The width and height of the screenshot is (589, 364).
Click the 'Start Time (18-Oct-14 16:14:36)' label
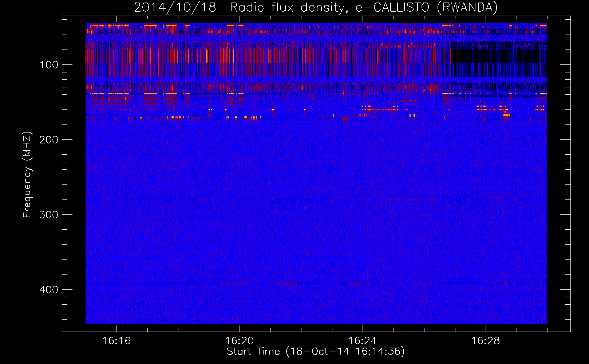316,352
